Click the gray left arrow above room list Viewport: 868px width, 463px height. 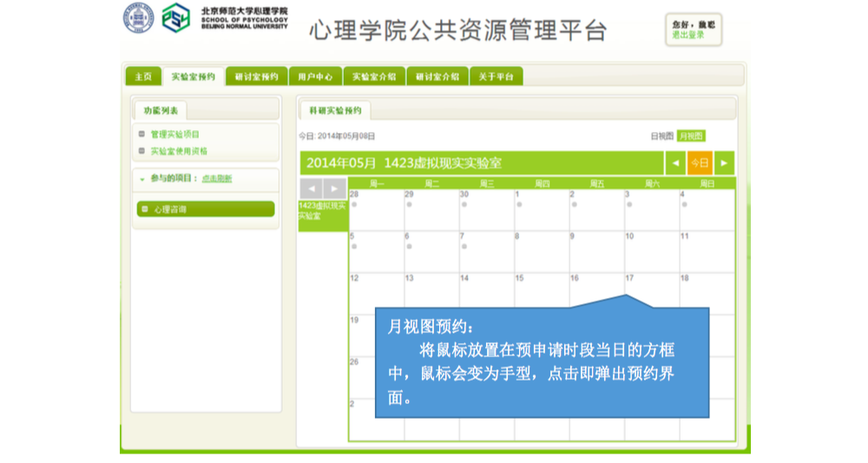pyautogui.click(x=311, y=189)
